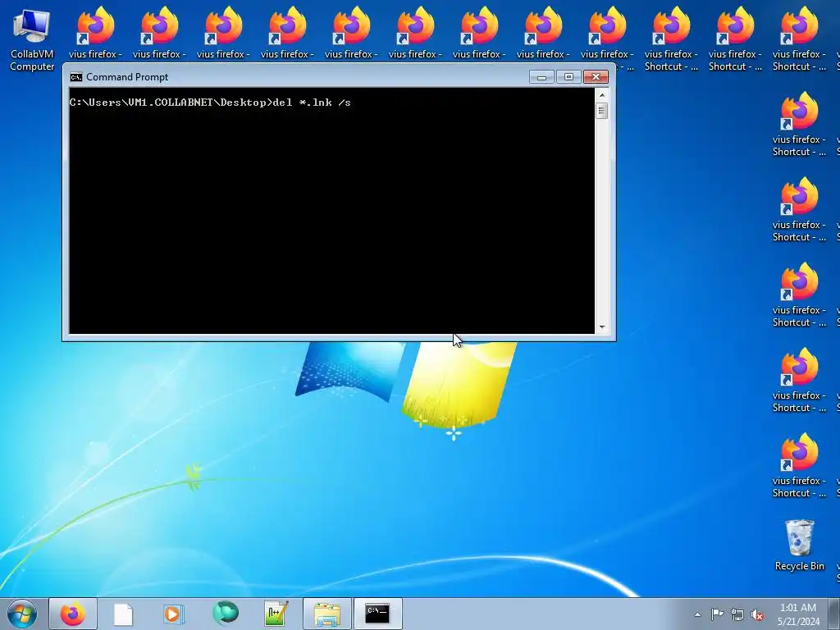The width and height of the screenshot is (840, 630).
Task: Close the Command Prompt window
Action: coord(596,77)
